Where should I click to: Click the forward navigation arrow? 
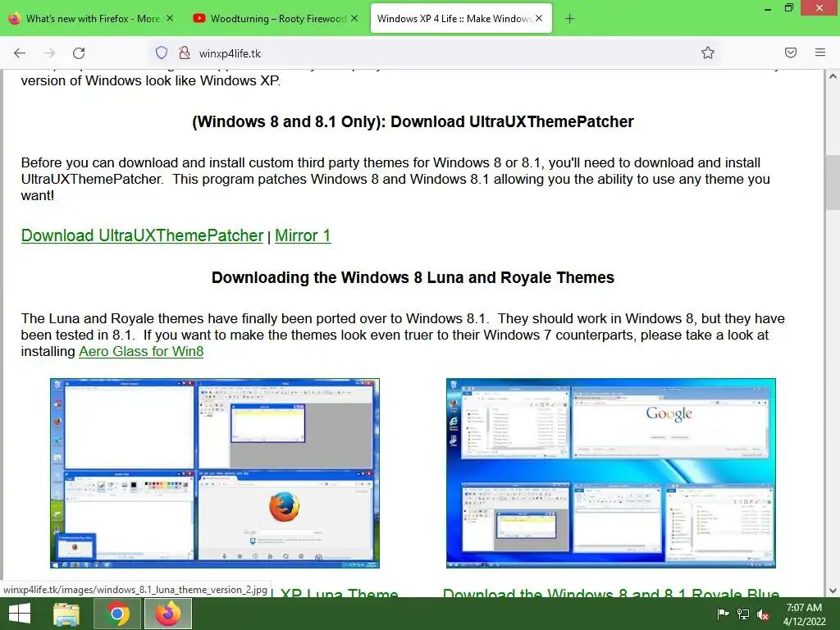pyautogui.click(x=49, y=53)
